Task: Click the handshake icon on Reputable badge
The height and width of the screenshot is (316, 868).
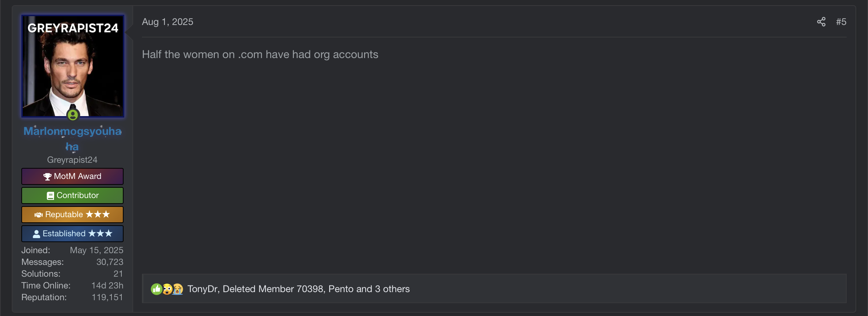Action: (x=39, y=215)
